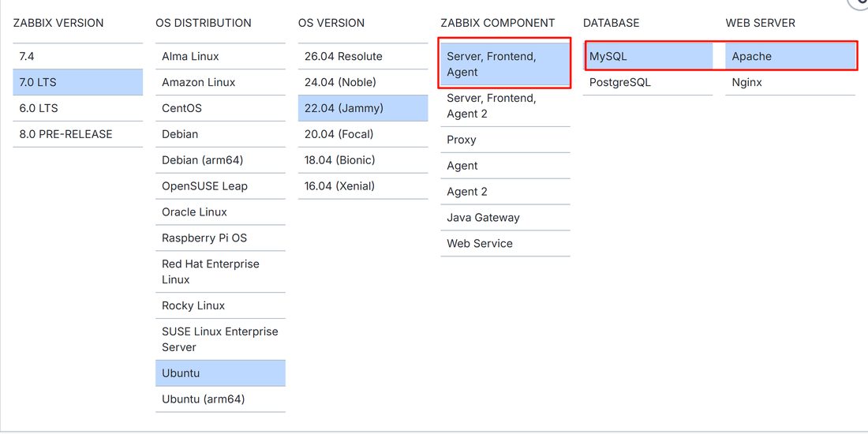Select OS version 22.04 (Jammy)
This screenshot has height=434, width=868.
click(363, 108)
